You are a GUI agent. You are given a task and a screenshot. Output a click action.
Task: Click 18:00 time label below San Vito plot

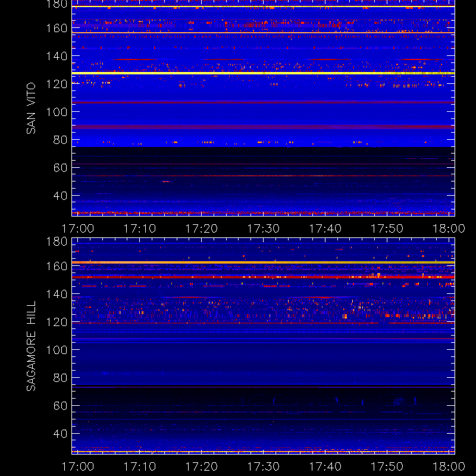449,228
